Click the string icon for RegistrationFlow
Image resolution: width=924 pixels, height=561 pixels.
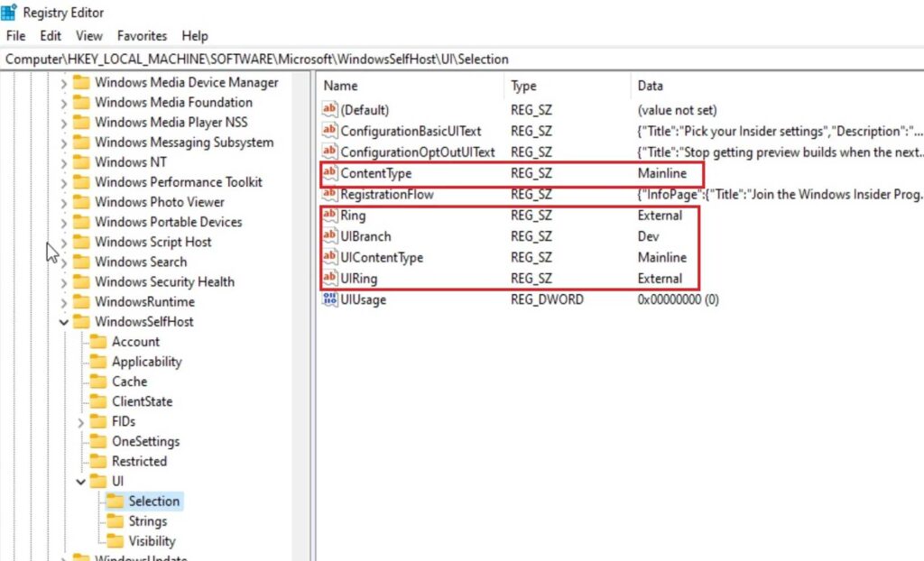(329, 194)
